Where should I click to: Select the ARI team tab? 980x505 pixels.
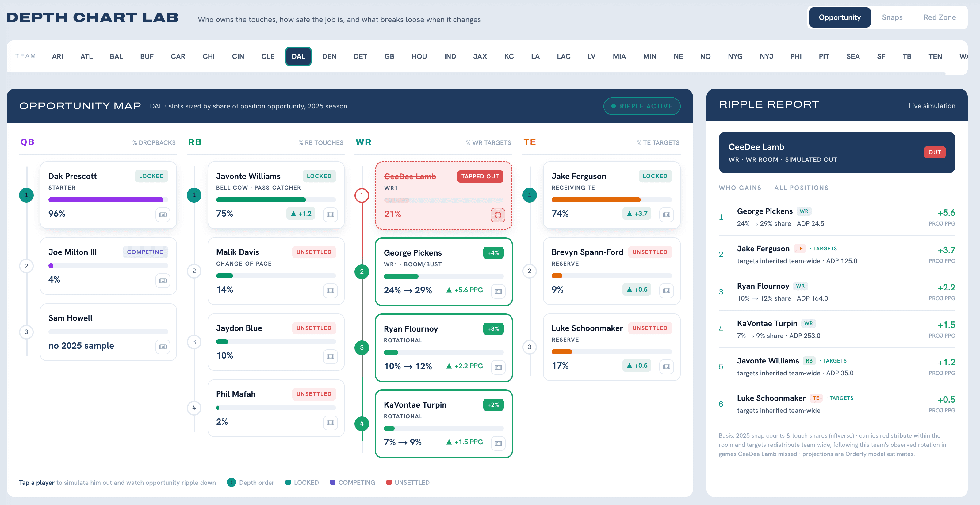pos(57,56)
